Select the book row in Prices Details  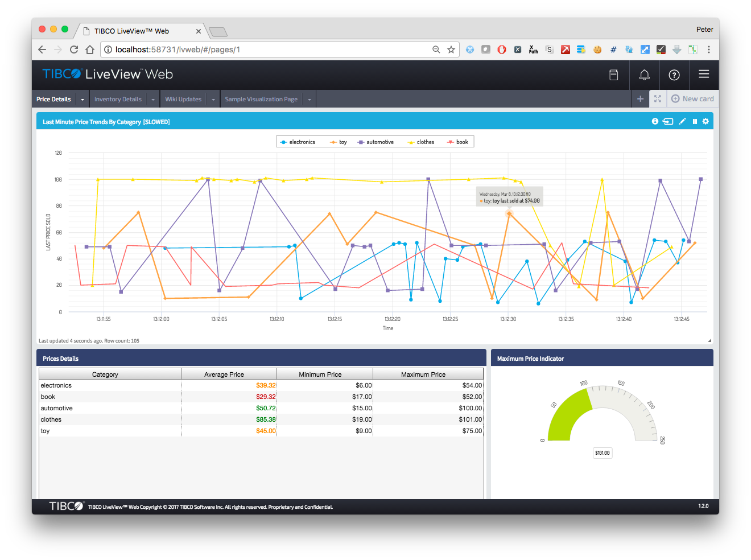(261, 397)
